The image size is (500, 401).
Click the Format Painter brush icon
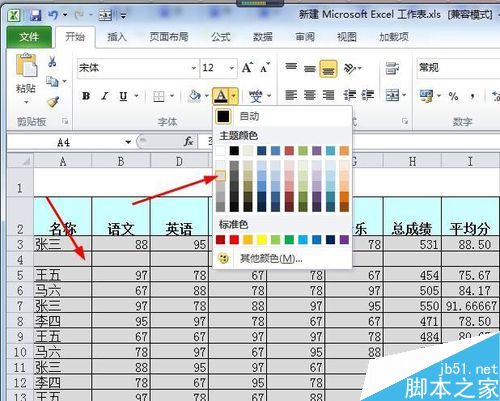click(x=53, y=101)
